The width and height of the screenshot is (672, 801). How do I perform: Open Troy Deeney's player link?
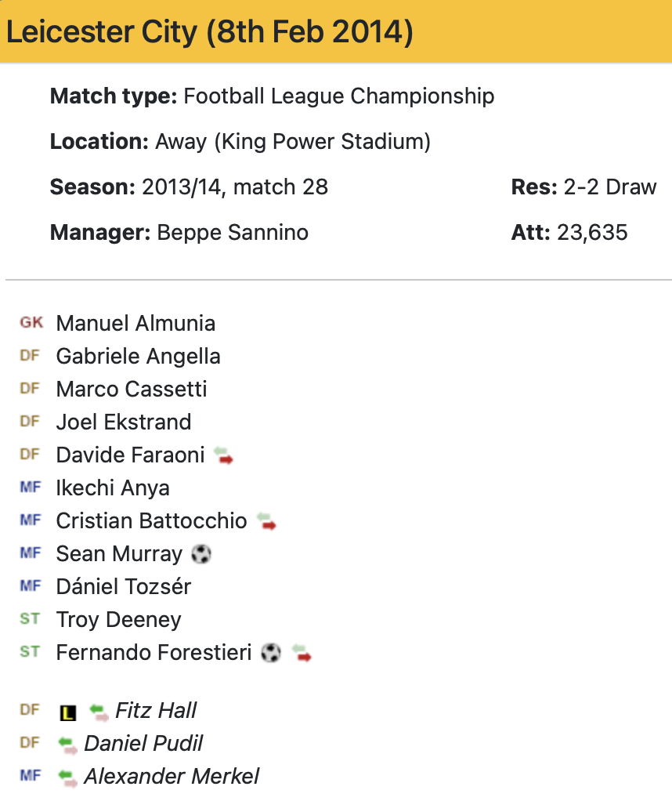coord(118,620)
